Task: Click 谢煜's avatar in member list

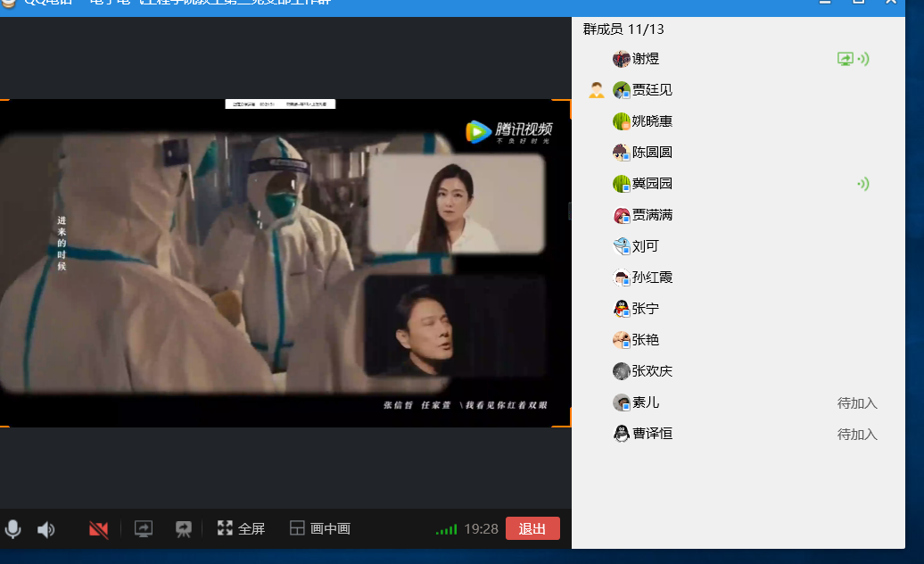Action: click(x=621, y=59)
